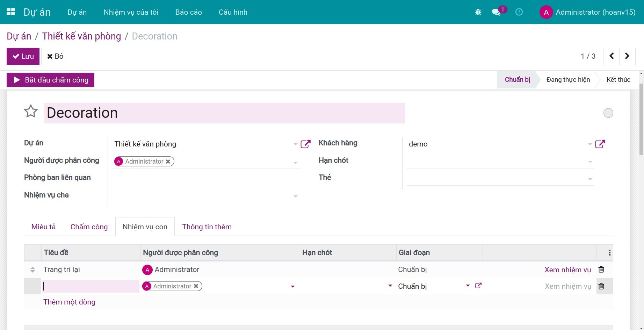Open external link for Dự án field
Viewport: 644px width, 330px height.
(305, 144)
